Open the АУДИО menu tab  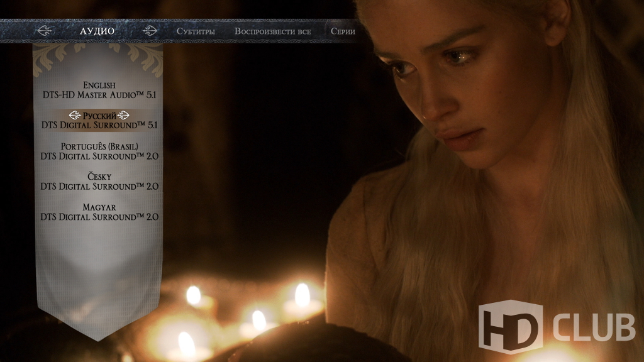[97, 31]
